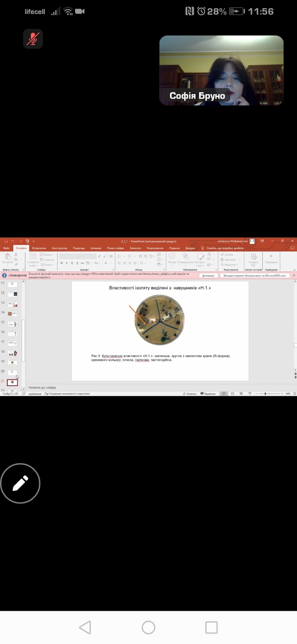Open the font name combo box
The image size is (297, 644).
click(71, 256)
